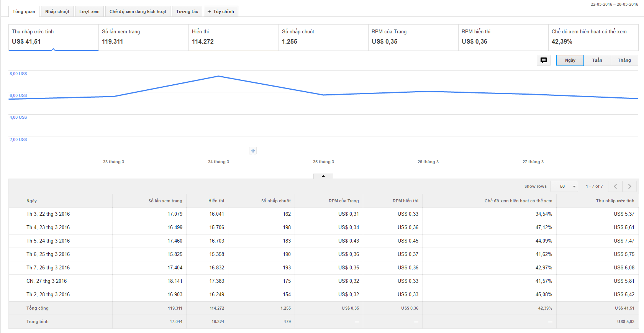Click the chart annotation comment icon

[543, 60]
